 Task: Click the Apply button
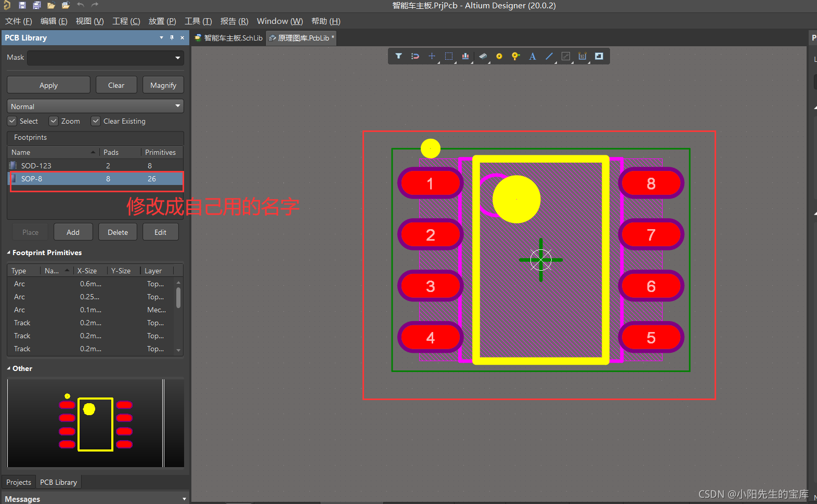click(x=48, y=85)
